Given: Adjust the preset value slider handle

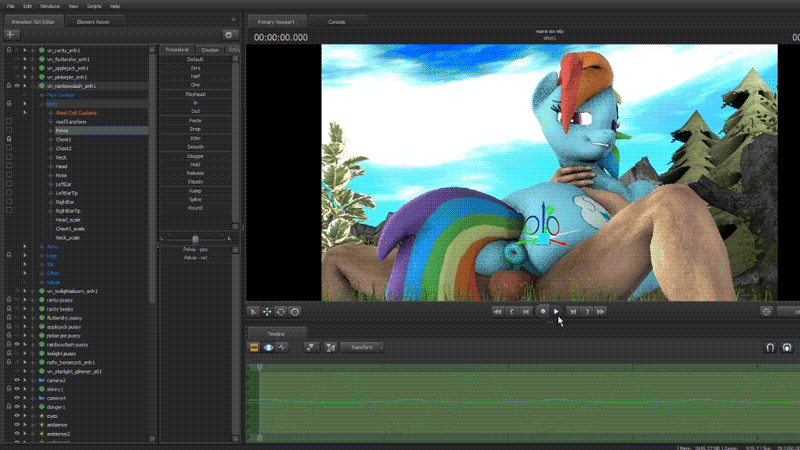Looking at the screenshot, I should tap(195, 238).
